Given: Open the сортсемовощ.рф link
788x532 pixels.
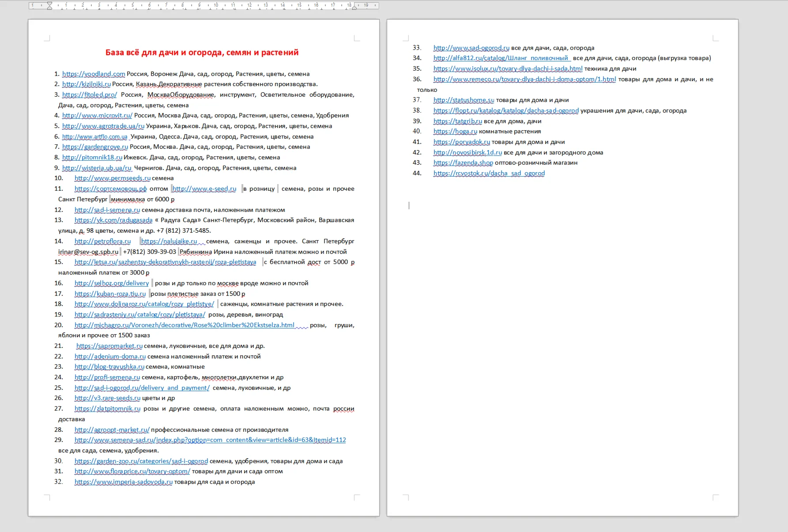Looking at the screenshot, I should tap(111, 189).
